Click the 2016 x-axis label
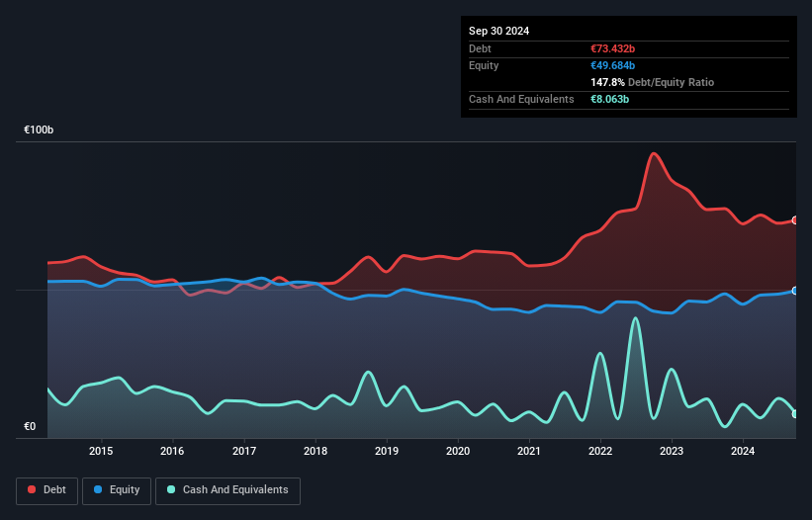812x520 pixels. point(172,451)
